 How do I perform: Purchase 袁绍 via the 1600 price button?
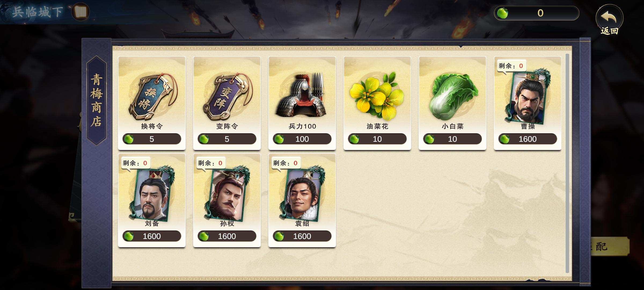pyautogui.click(x=302, y=236)
